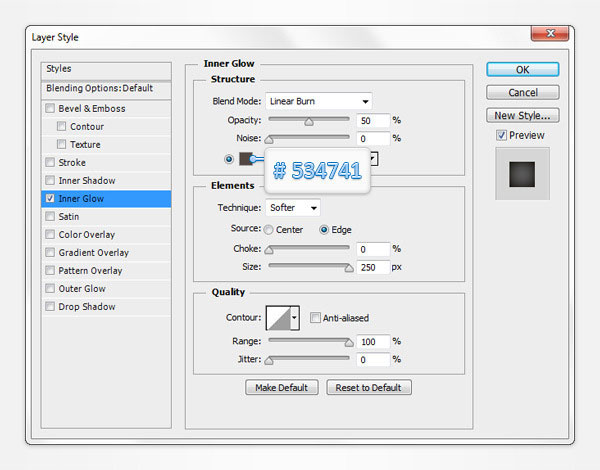Open the Styles panel entry

pos(106,70)
